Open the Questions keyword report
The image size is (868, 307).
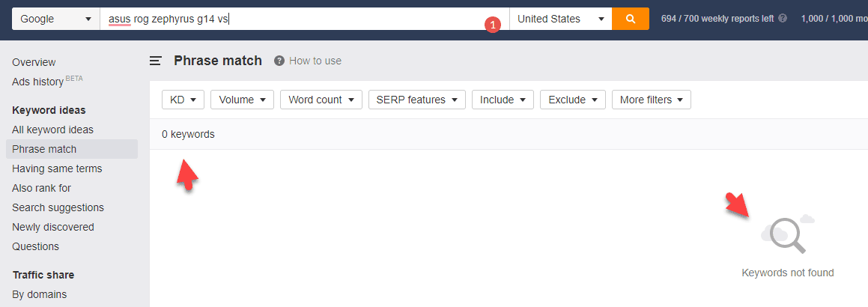tap(35, 246)
